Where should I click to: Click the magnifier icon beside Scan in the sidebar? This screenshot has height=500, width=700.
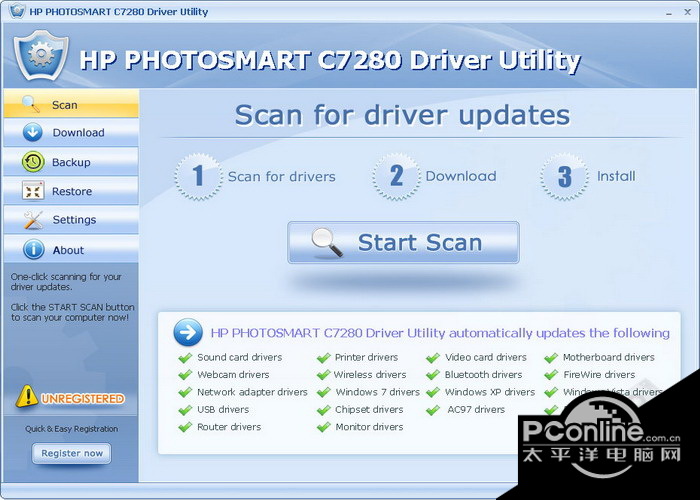[x=31, y=104]
